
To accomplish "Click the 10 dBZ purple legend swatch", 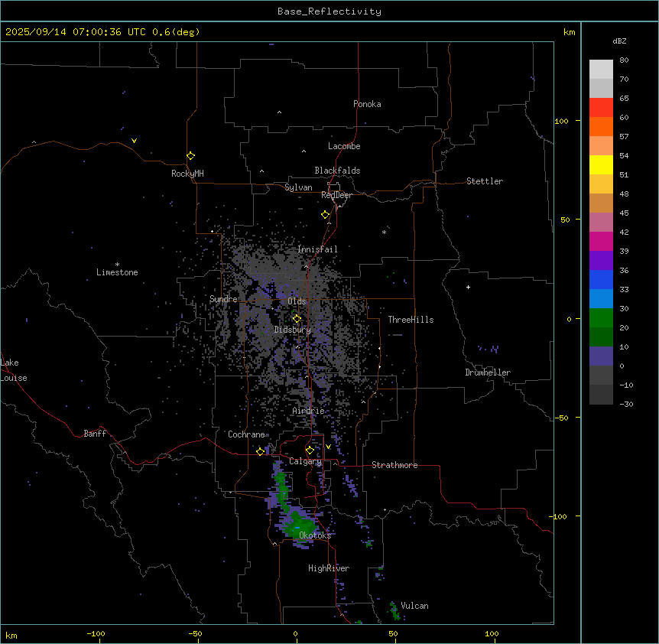I will (x=601, y=356).
